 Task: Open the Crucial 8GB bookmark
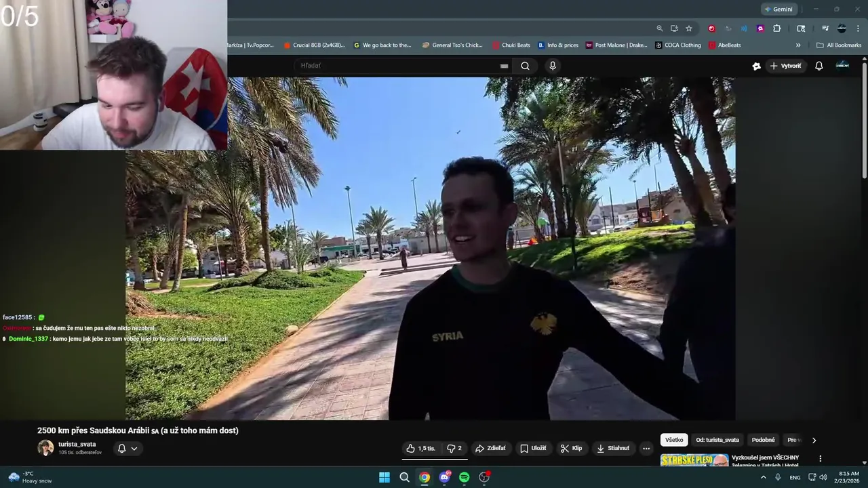coord(314,45)
